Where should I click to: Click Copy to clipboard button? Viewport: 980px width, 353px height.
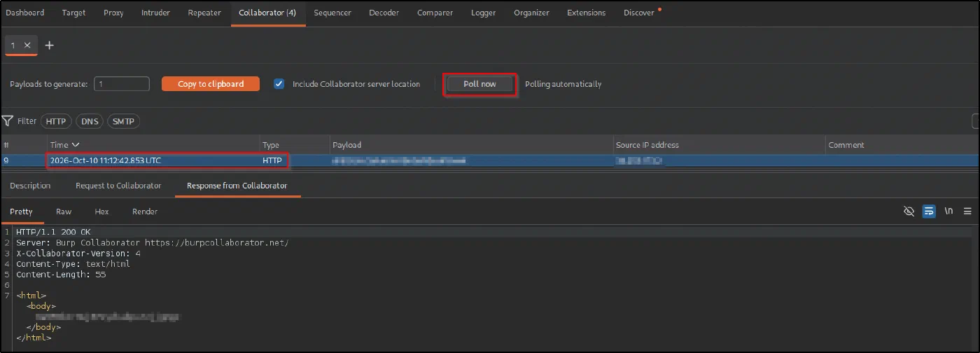click(x=211, y=84)
